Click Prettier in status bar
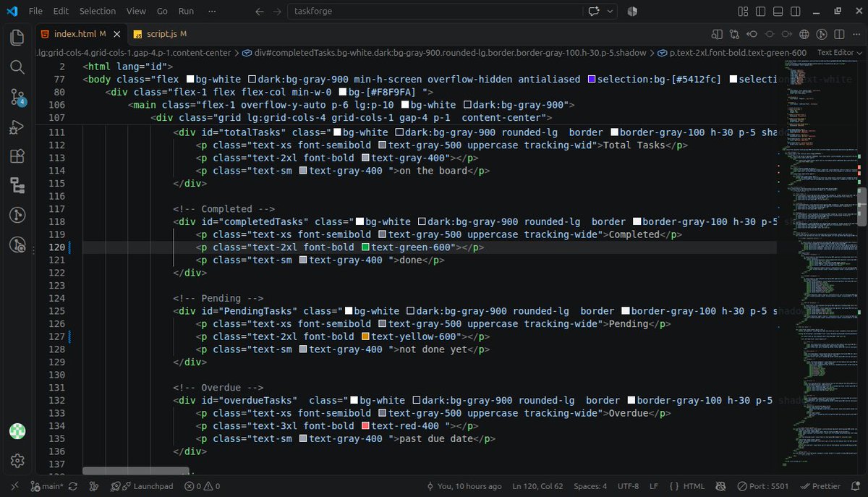The image size is (868, 497). (820, 486)
